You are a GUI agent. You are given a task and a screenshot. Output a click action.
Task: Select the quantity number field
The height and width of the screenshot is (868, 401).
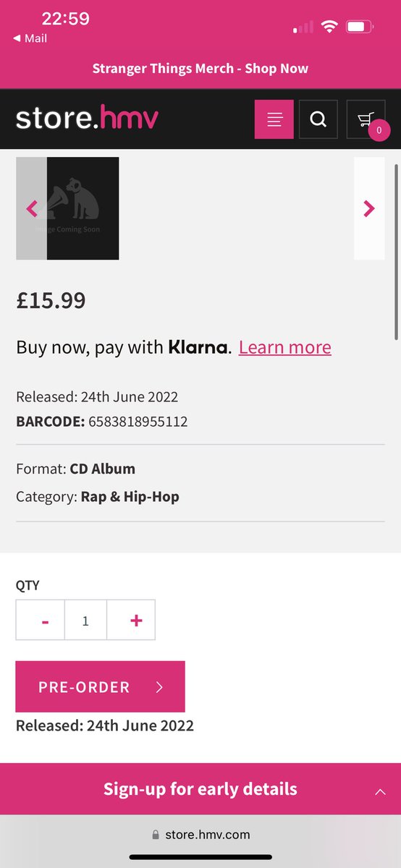click(x=85, y=620)
